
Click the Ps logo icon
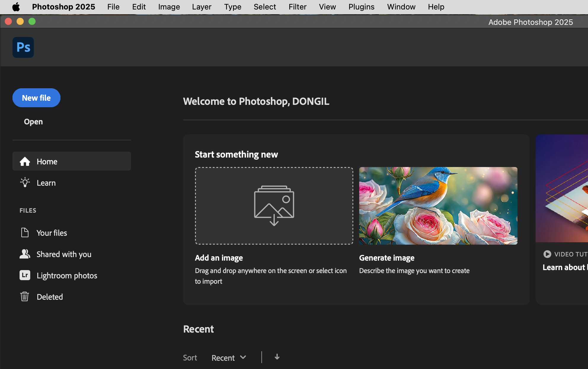point(23,47)
